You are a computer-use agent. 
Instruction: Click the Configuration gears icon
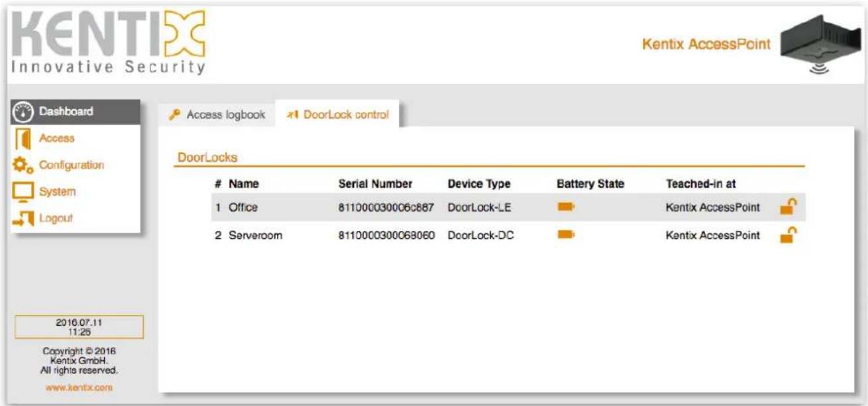(x=23, y=165)
